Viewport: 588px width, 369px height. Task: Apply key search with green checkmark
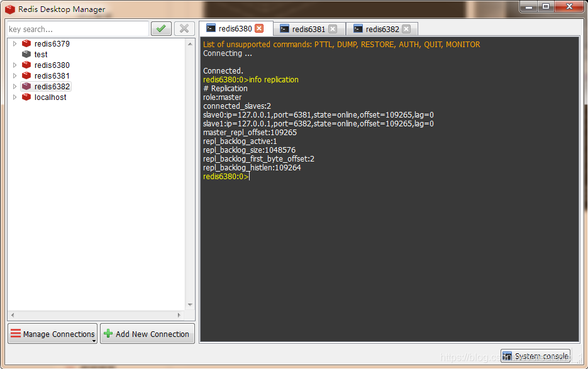click(x=161, y=29)
